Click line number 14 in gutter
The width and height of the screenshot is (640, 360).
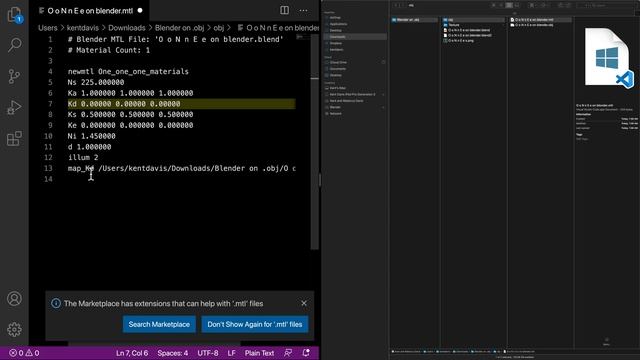click(48, 179)
